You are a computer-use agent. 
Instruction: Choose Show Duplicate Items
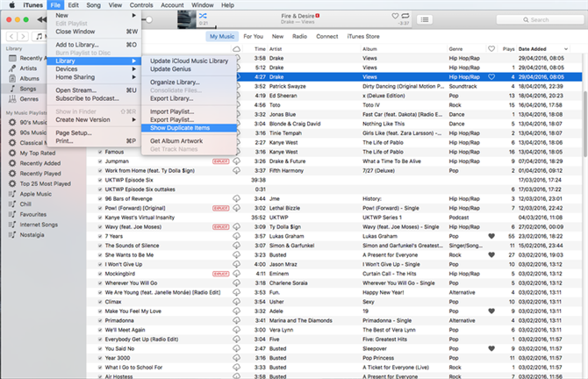[x=189, y=128]
